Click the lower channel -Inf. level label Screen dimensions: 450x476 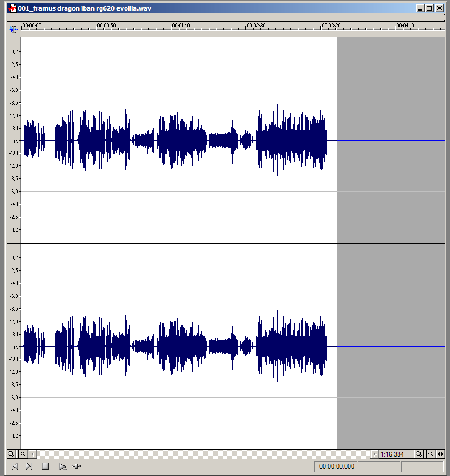pyautogui.click(x=14, y=347)
